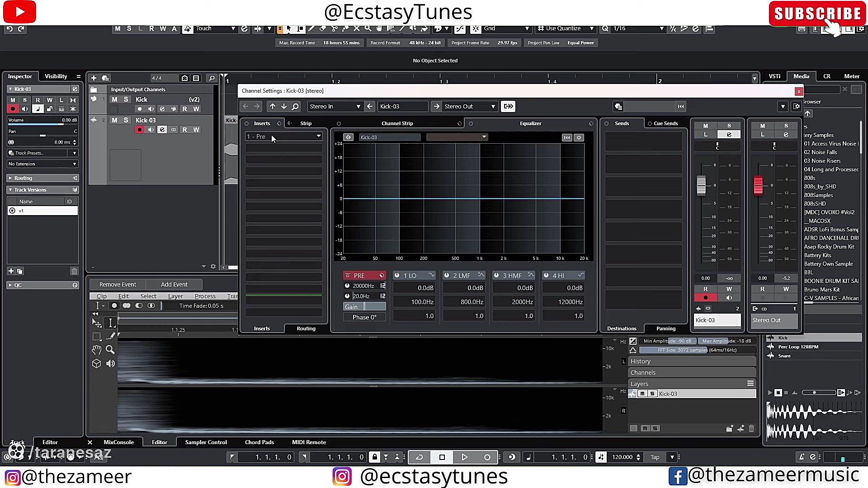Click the search tracks magnifier icon
The image size is (868, 488).
click(211, 78)
